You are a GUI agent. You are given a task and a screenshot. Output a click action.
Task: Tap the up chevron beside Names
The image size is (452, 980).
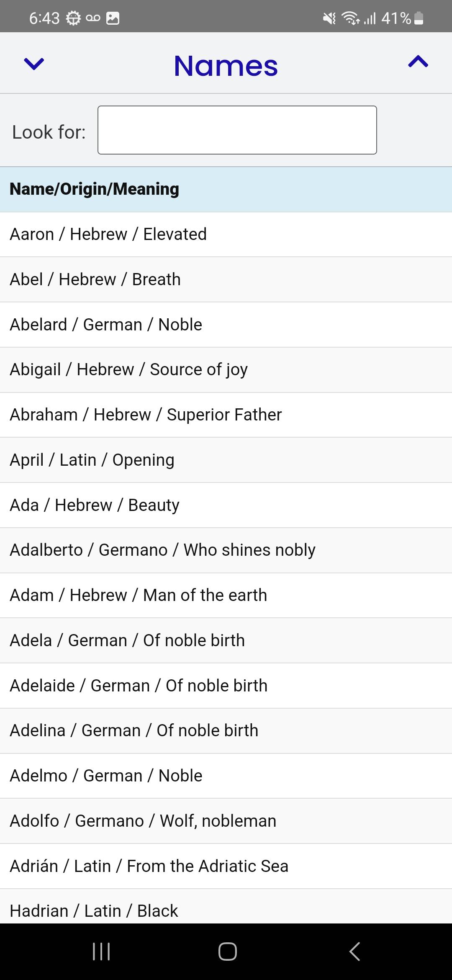coord(418,62)
